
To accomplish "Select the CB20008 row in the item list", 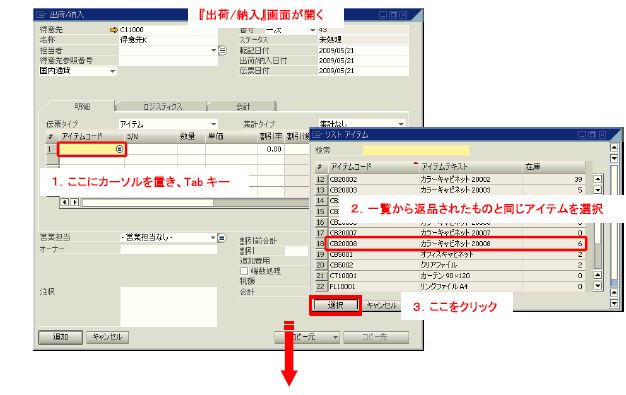I will point(455,244).
